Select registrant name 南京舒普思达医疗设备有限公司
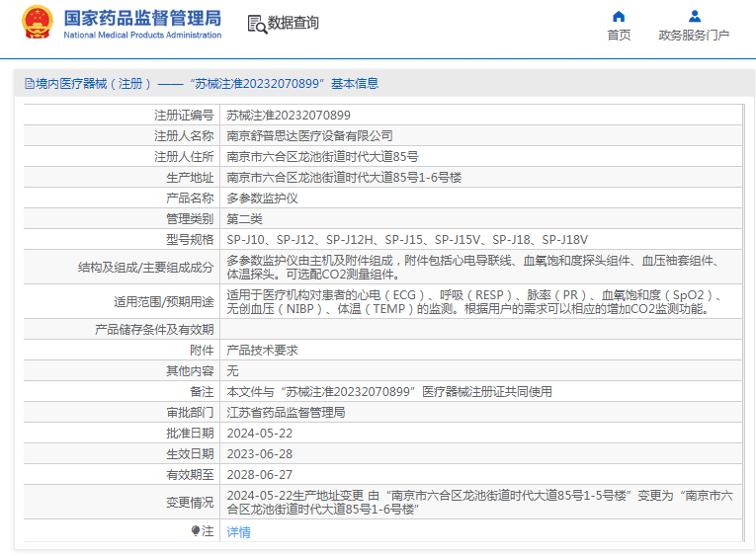The height and width of the screenshot is (556, 756). (309, 136)
